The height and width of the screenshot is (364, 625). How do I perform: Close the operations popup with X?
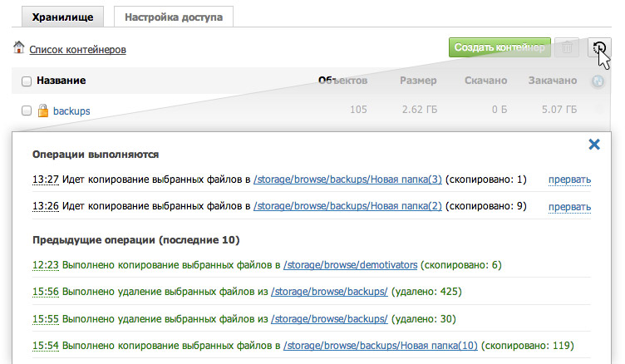(594, 145)
